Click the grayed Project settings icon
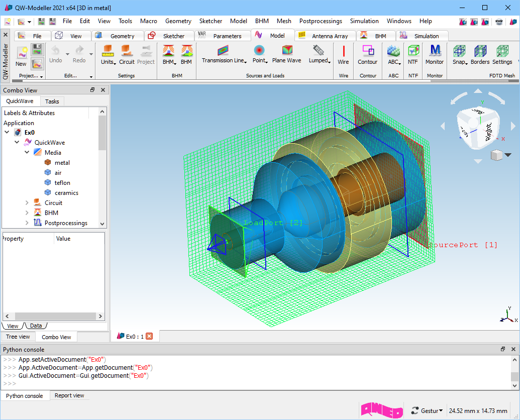520x420 pixels. 146,55
